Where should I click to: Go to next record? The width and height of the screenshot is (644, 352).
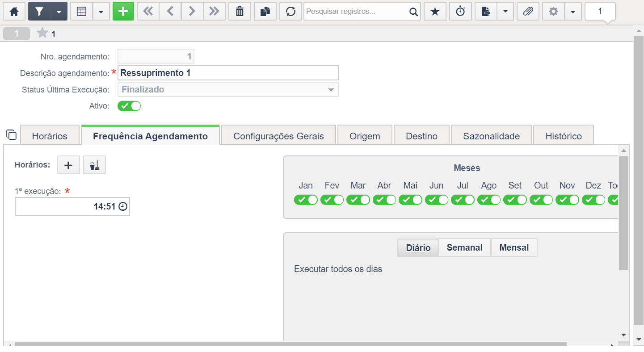(x=192, y=12)
